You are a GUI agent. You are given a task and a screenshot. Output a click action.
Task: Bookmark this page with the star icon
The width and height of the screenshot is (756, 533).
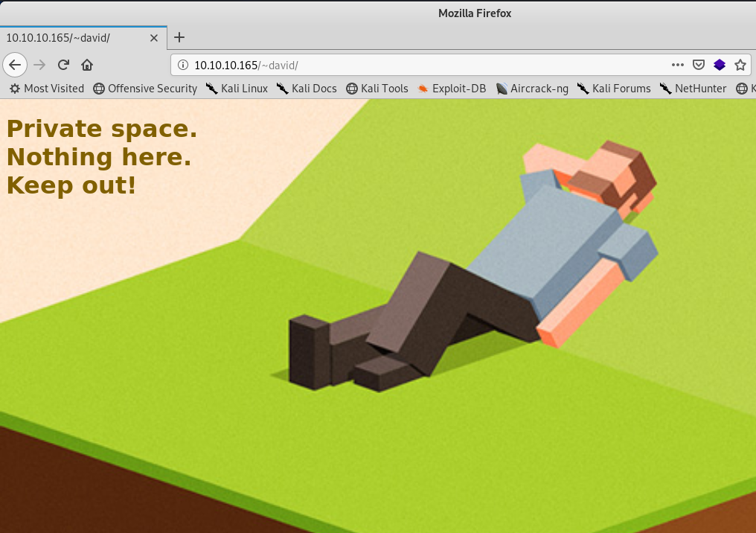pos(740,65)
